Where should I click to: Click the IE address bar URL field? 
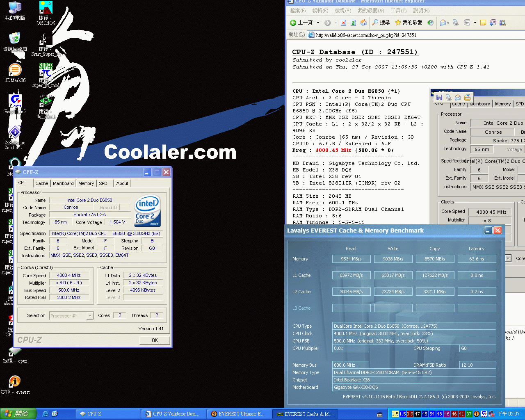(x=416, y=35)
